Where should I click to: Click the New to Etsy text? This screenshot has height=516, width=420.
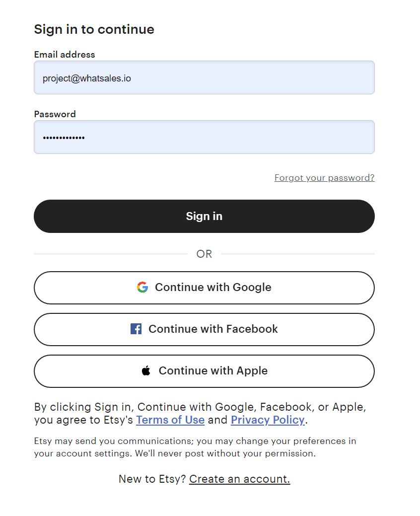click(152, 479)
